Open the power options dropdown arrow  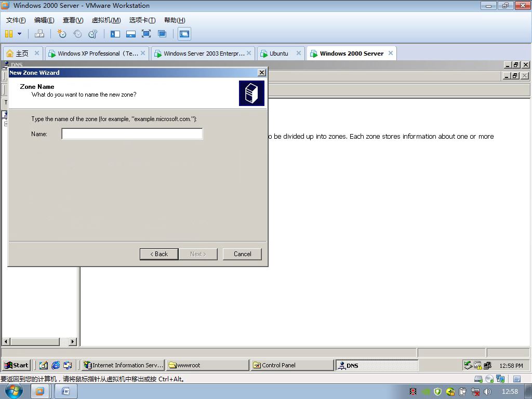pos(19,34)
